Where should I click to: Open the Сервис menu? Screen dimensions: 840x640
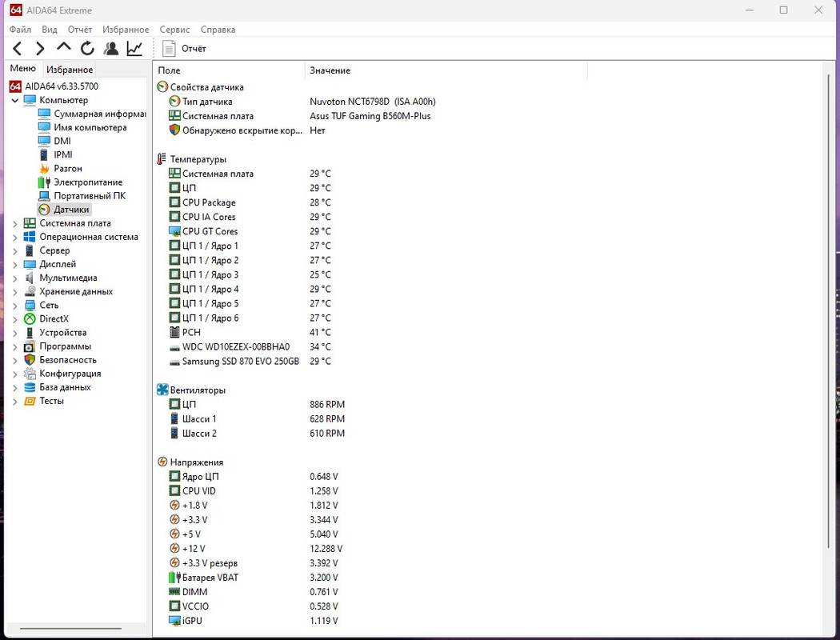[174, 30]
